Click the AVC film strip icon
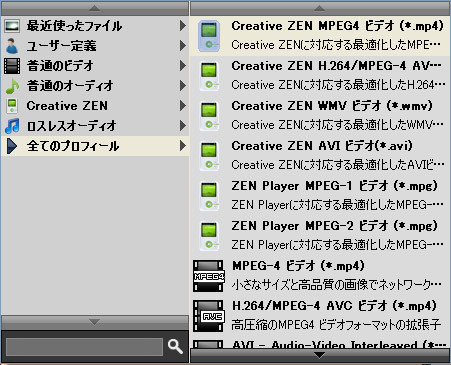Image resolution: width=451 pixels, height=365 pixels. (x=209, y=316)
